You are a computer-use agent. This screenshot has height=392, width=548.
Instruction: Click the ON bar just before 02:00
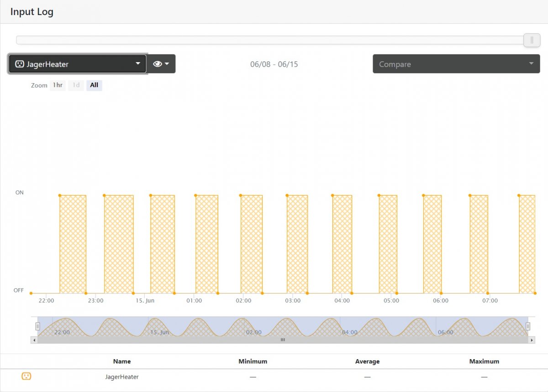click(252, 244)
